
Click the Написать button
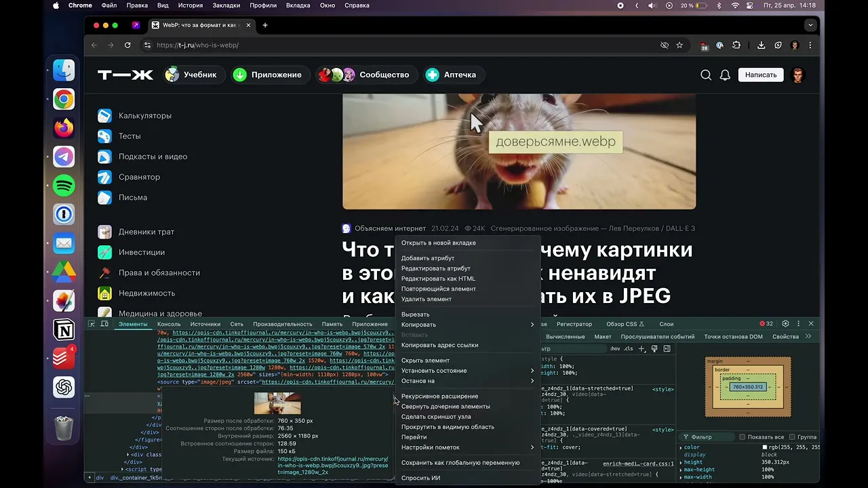click(x=761, y=75)
